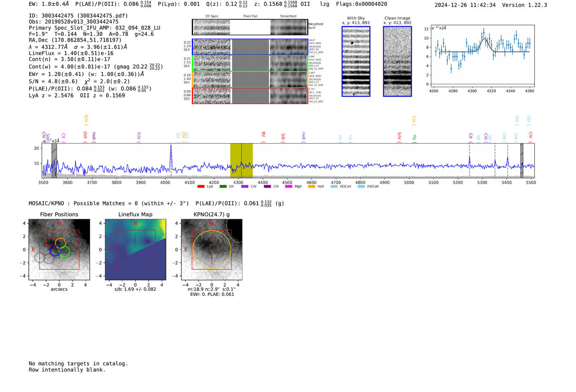Click the RA,Dec coordinates line
576x392 pixels.
(x=75, y=40)
